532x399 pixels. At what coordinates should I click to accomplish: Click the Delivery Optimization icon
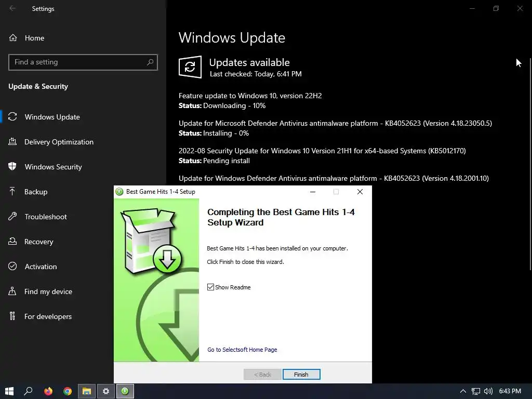(12, 142)
